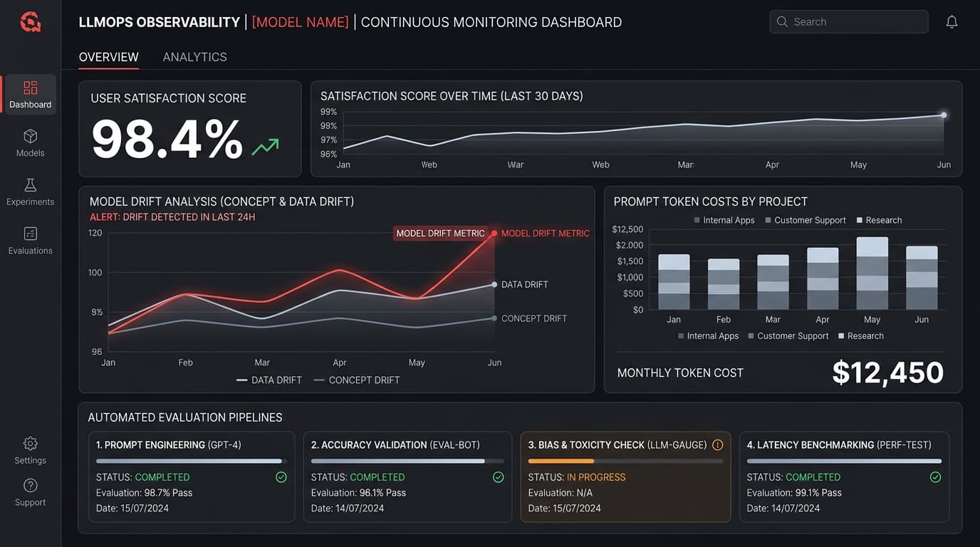Click the red app logo in the sidebar
The width and height of the screenshot is (980, 547).
point(31,22)
